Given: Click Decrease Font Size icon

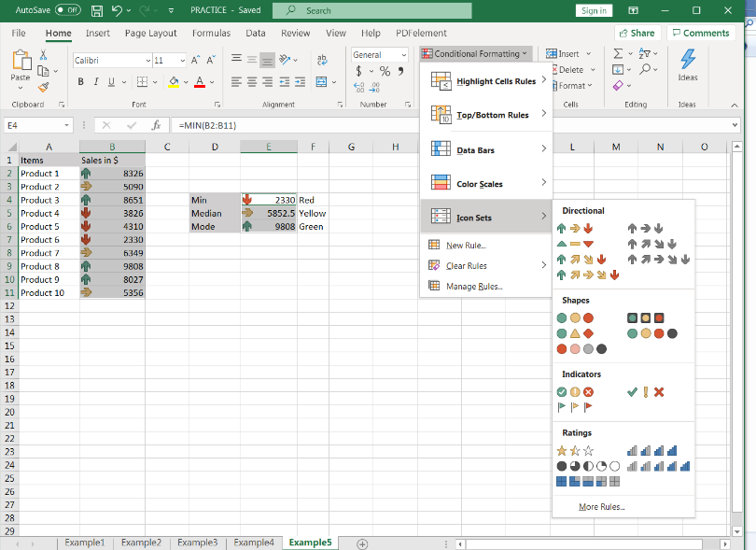Looking at the screenshot, I should tap(211, 61).
